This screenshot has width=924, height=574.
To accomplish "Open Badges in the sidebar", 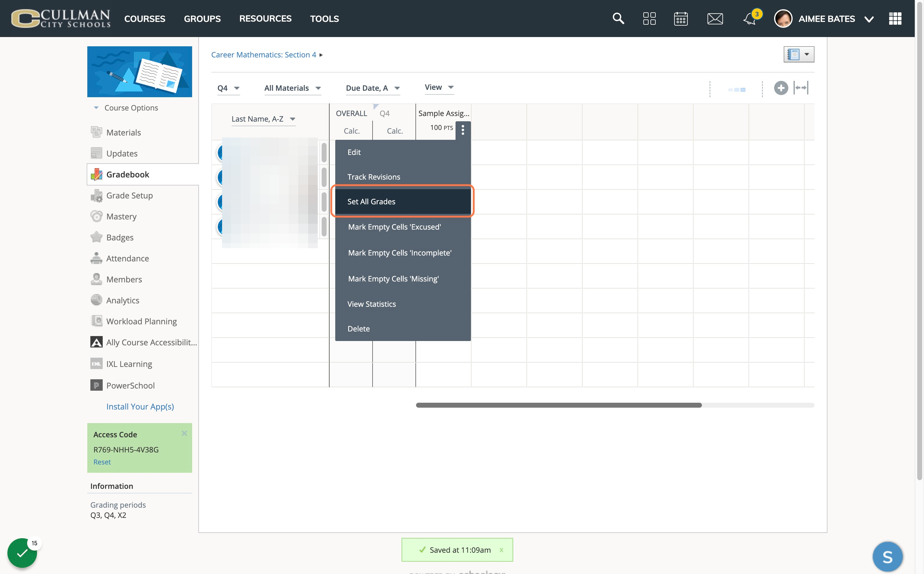I will [x=120, y=237].
